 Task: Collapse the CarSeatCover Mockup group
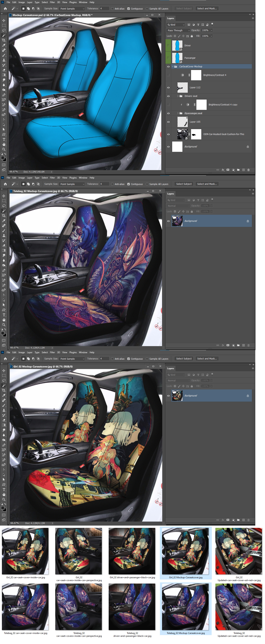(x=173, y=67)
